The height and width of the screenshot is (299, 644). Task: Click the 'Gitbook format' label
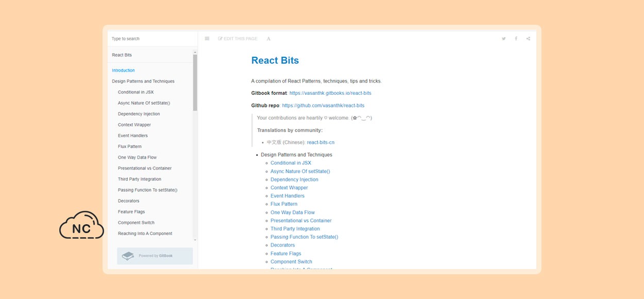click(269, 93)
